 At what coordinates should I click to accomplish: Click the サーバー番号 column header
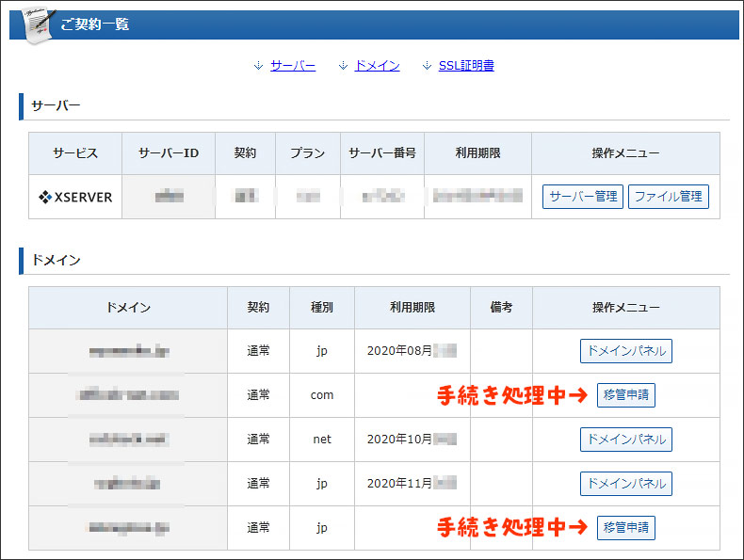(382, 153)
